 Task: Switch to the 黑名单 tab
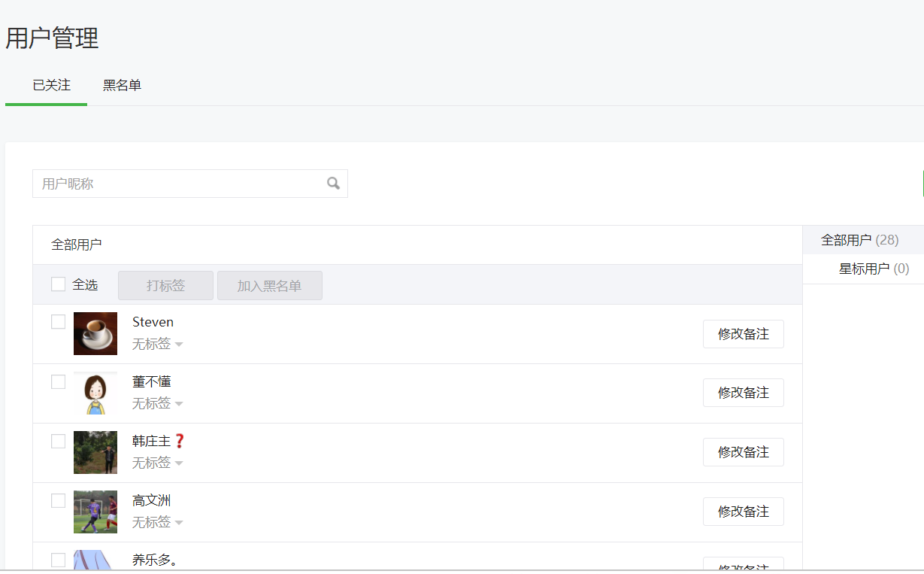click(x=122, y=86)
